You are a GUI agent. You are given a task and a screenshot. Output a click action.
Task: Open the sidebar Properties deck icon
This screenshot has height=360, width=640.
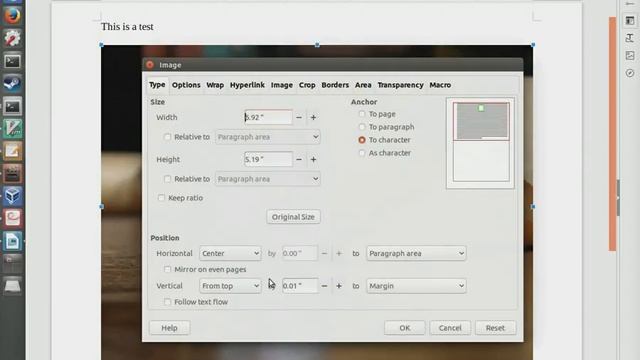click(630, 20)
